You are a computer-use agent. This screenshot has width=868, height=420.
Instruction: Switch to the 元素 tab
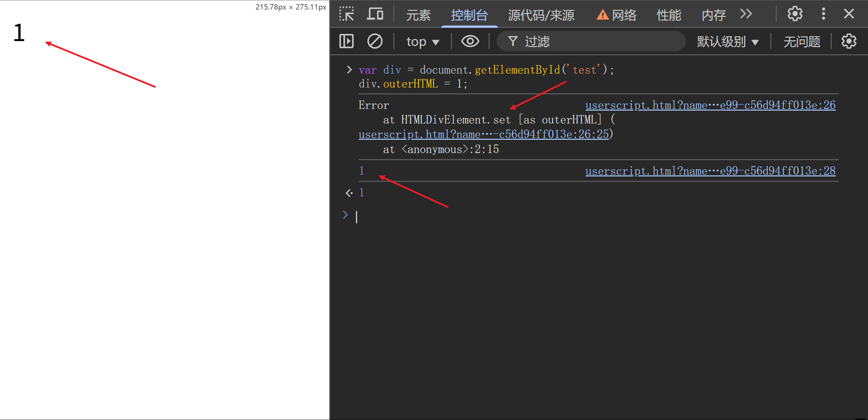point(418,15)
